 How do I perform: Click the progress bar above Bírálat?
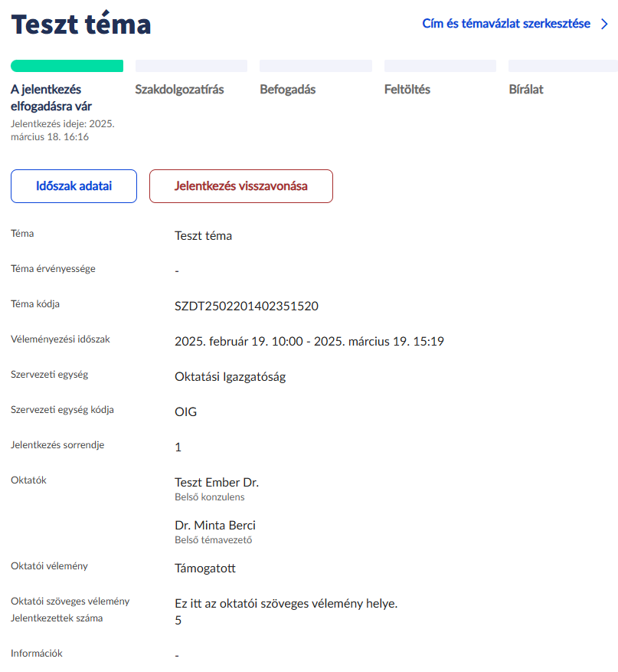click(x=563, y=66)
